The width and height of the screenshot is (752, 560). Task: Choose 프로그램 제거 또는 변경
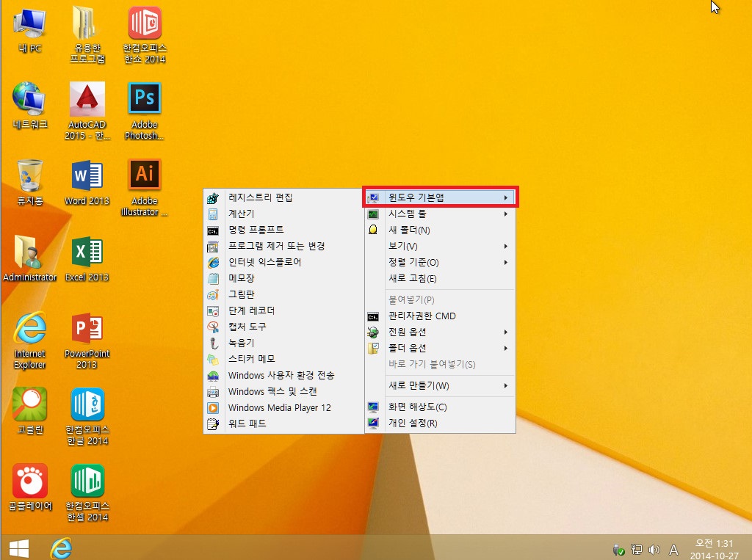click(x=284, y=247)
